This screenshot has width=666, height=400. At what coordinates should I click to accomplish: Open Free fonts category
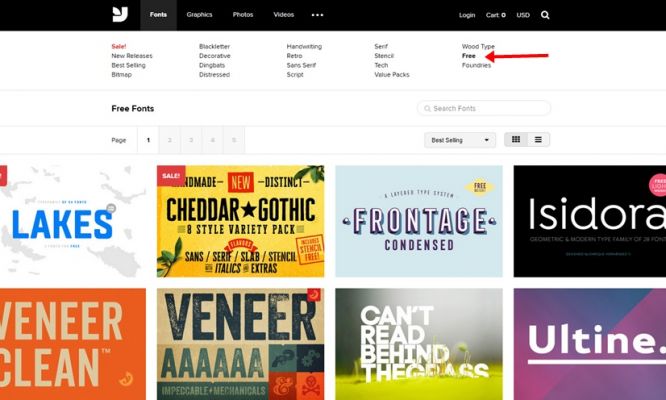[x=468, y=56]
